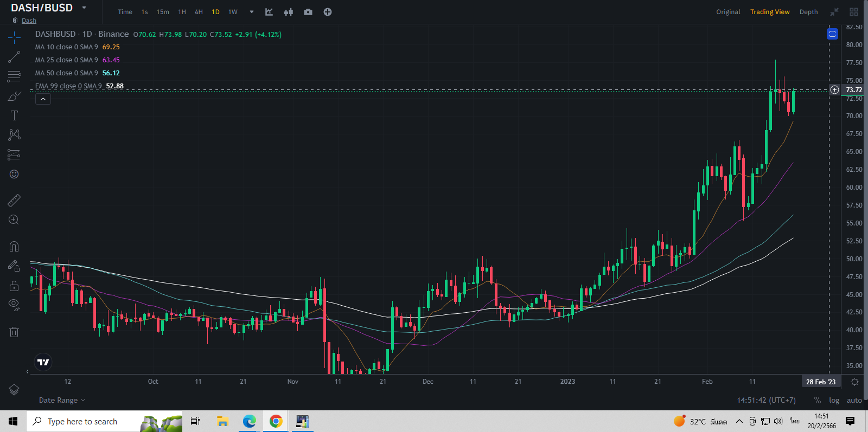Image resolution: width=868 pixels, height=432 pixels.
Task: Select the crosshair cursor tool
Action: [14, 37]
